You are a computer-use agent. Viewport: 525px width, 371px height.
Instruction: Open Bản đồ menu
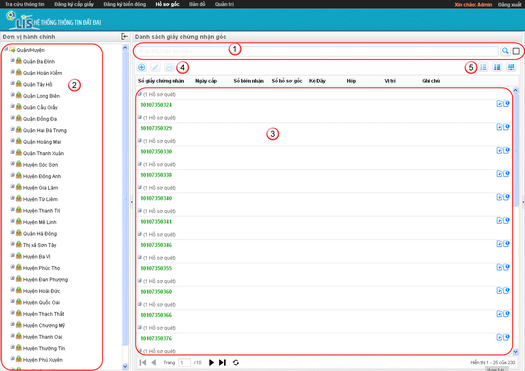point(197,4)
